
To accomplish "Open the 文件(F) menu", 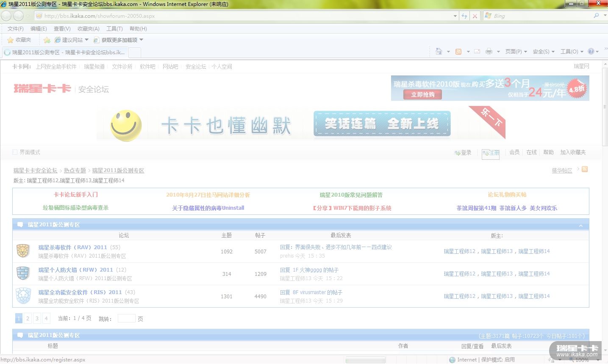I will [x=16, y=29].
